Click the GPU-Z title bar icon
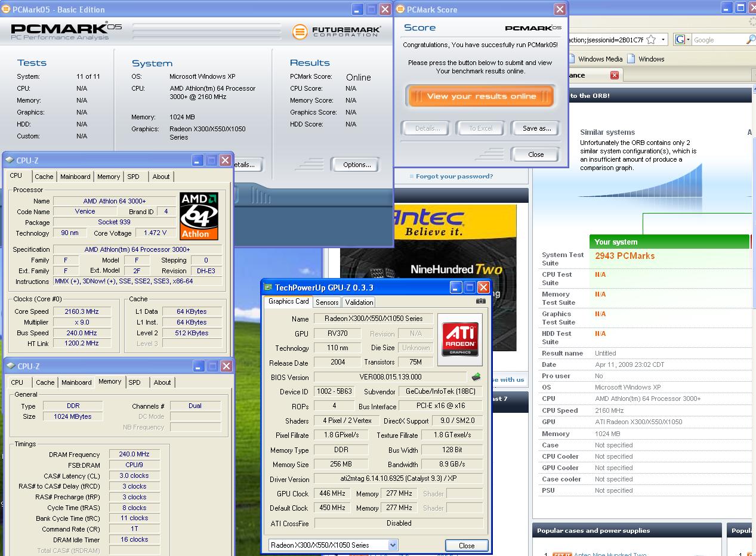 [x=268, y=288]
